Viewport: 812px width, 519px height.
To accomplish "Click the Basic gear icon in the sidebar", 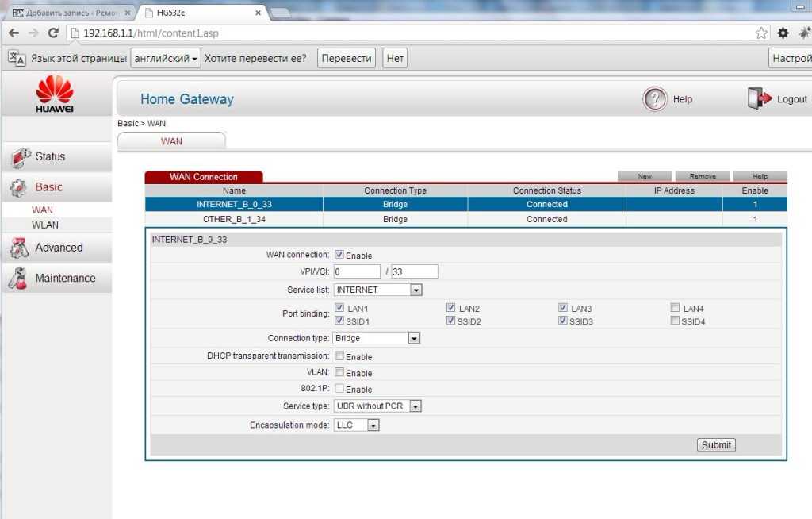I will pos(19,188).
